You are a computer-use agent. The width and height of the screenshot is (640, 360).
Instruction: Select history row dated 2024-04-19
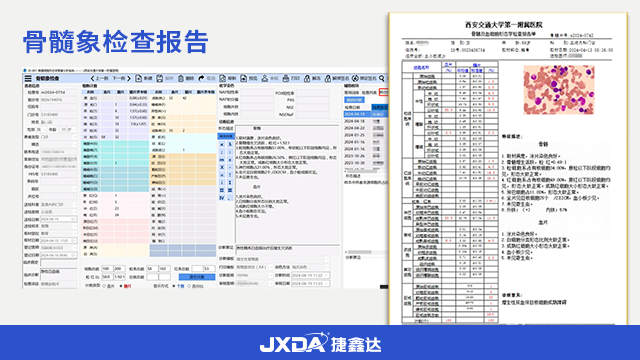click(x=365, y=114)
